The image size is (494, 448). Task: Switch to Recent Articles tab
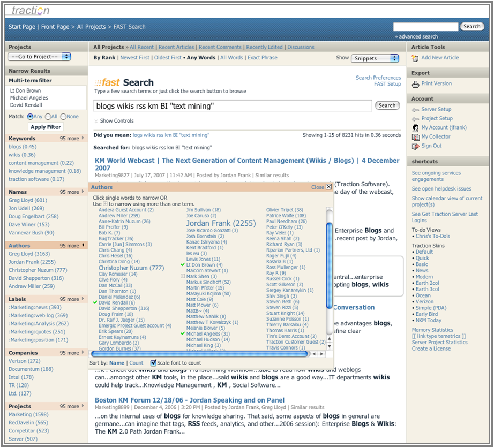(176, 47)
